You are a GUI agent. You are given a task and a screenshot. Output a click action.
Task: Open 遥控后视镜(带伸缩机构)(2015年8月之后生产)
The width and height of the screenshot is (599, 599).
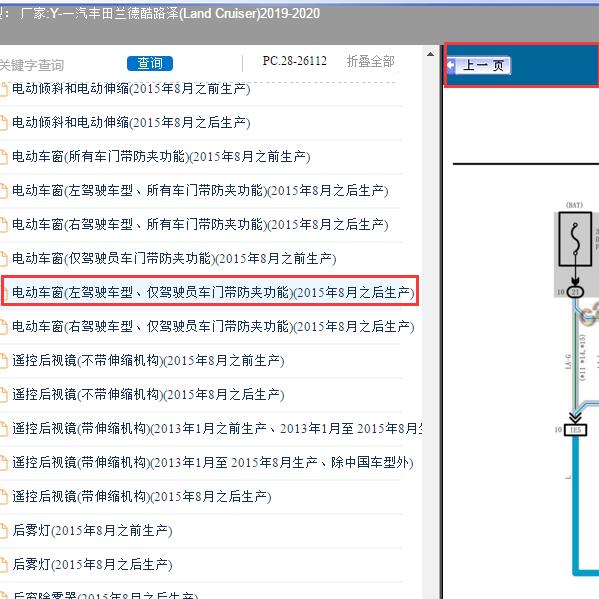(x=142, y=497)
